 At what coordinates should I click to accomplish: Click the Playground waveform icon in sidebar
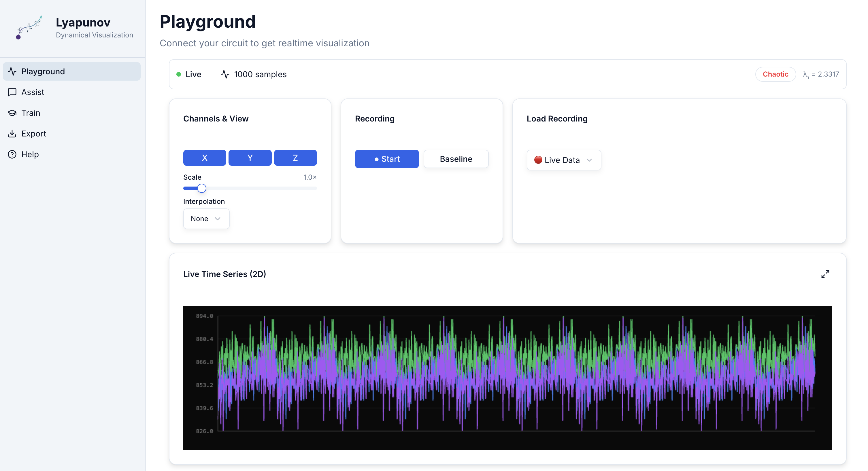click(12, 71)
